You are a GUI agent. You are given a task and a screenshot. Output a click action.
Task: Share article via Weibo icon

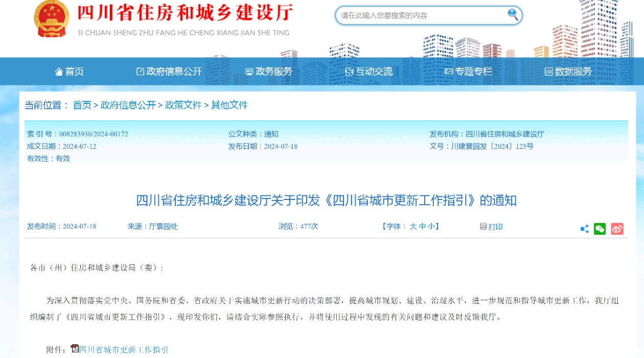[x=617, y=229]
